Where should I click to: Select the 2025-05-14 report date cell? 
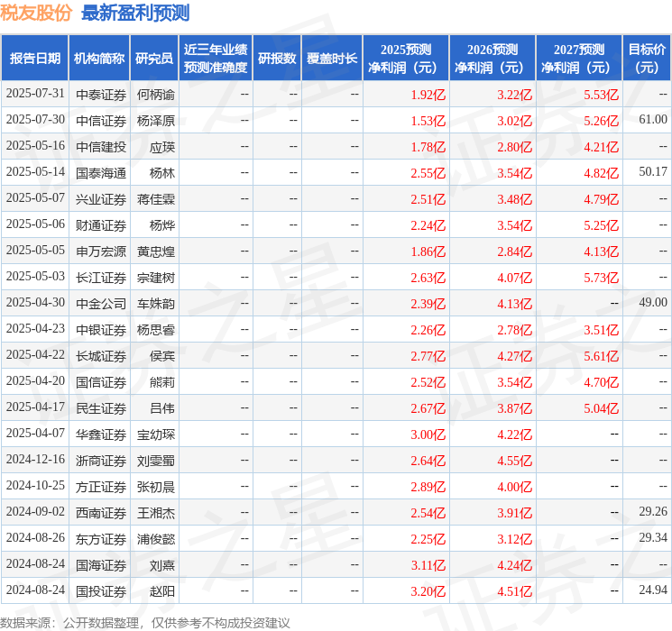[35, 172]
